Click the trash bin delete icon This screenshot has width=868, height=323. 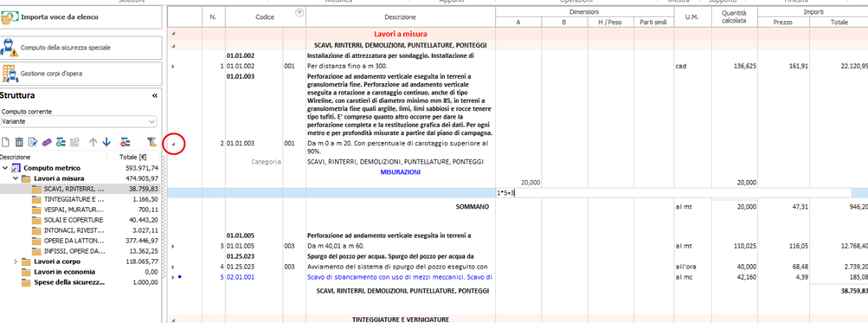coord(19,142)
